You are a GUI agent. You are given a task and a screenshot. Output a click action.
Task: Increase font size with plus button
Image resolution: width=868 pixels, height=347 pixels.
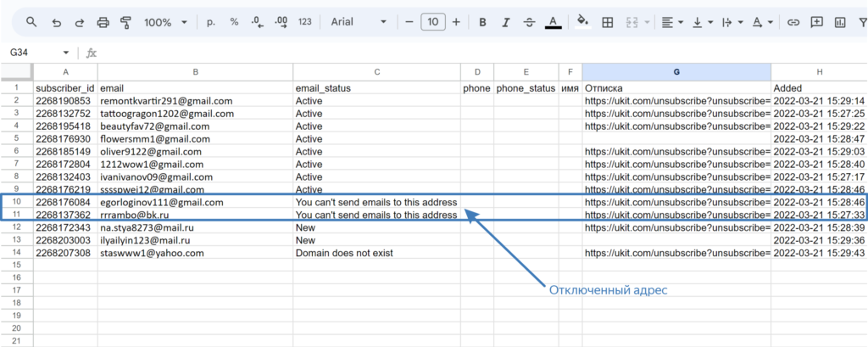pos(456,22)
